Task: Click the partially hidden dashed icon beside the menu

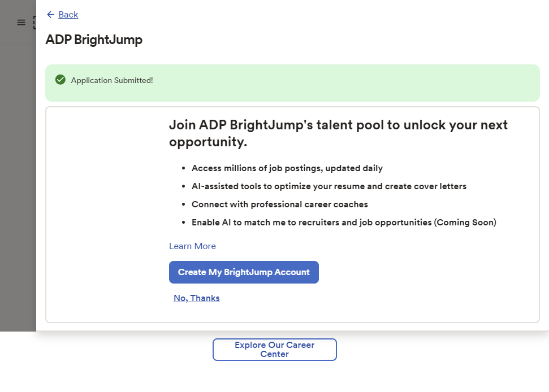Action: 34,23
